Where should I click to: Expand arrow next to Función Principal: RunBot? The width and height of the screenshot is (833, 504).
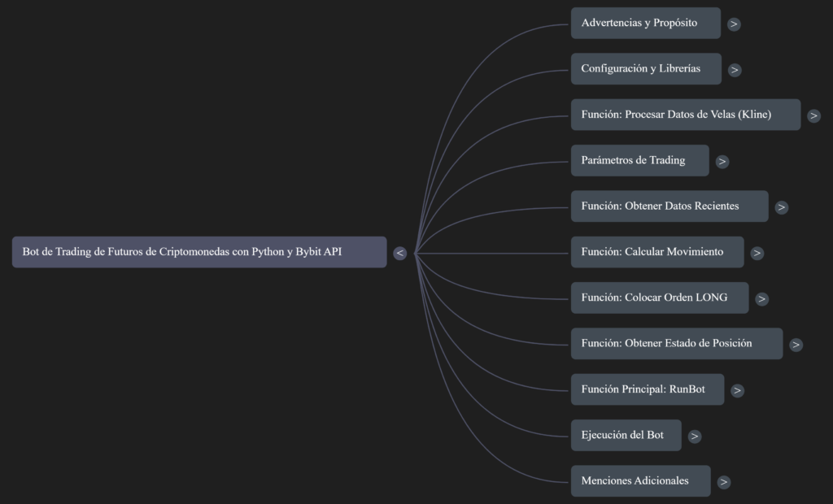[737, 390]
